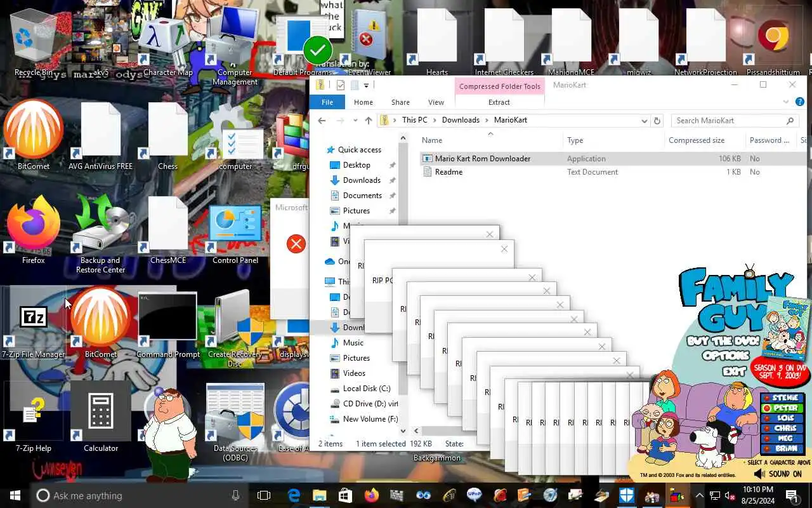Open the Computer Management desktop shortcut
Viewport: 812px width, 508px height.
(235, 48)
